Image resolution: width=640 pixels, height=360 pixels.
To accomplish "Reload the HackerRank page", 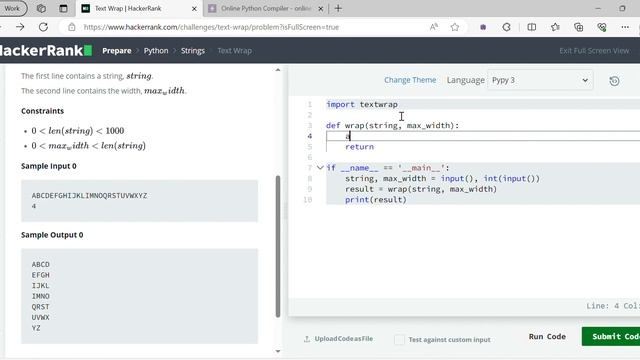I will coord(43,27).
